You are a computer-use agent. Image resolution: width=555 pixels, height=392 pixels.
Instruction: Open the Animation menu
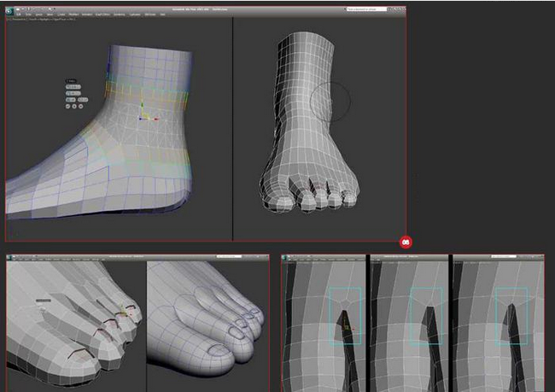point(87,15)
